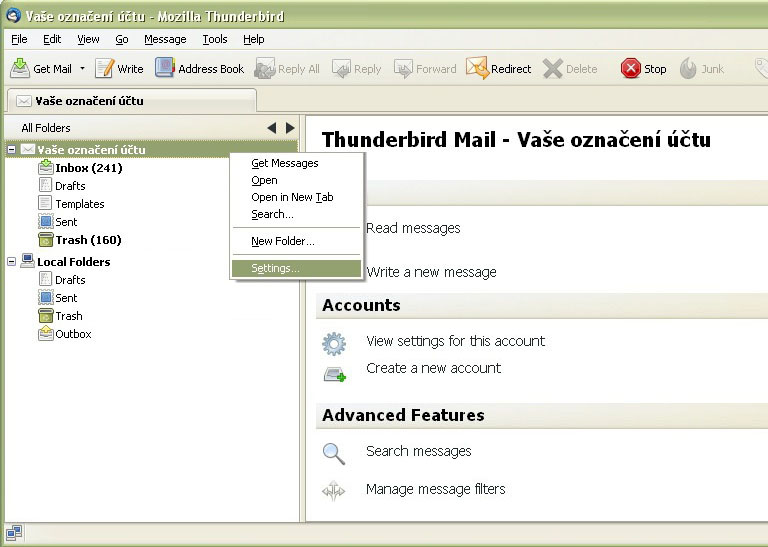Open the Message menu

pos(165,39)
